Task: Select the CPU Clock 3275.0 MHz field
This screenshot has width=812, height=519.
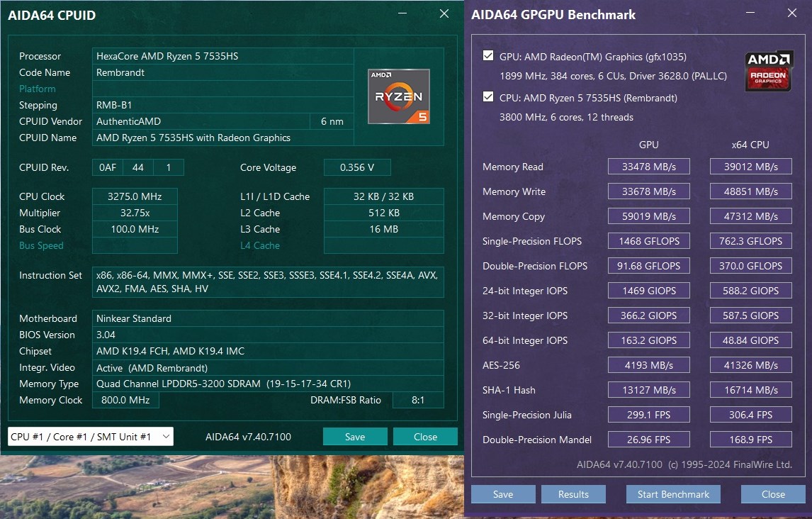Action: (x=135, y=196)
